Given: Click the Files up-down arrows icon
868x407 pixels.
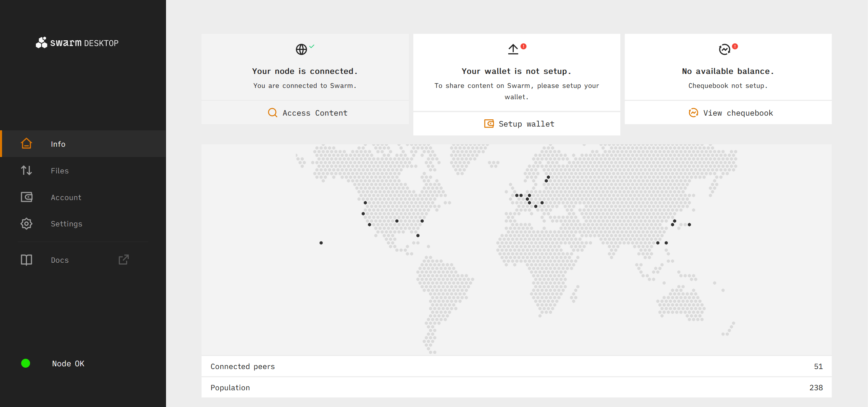Looking at the screenshot, I should pos(26,170).
